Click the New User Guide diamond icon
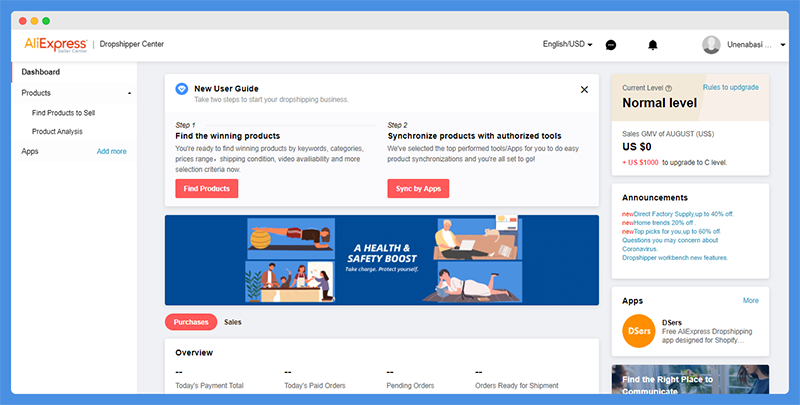The width and height of the screenshot is (800, 405). (x=182, y=89)
